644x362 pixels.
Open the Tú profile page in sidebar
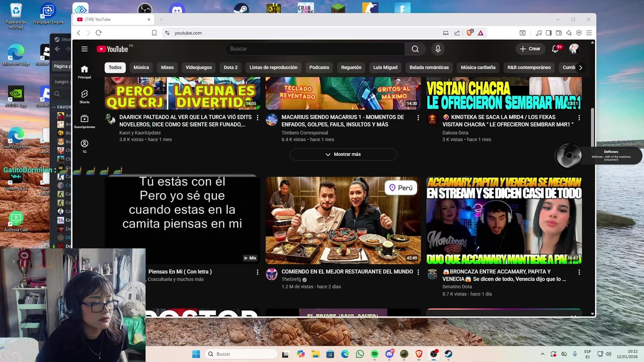click(85, 146)
